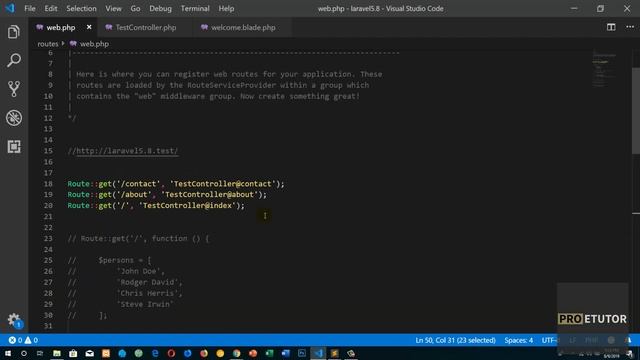Open the Debug view in activity bar
The image size is (640, 360).
[x=13, y=118]
